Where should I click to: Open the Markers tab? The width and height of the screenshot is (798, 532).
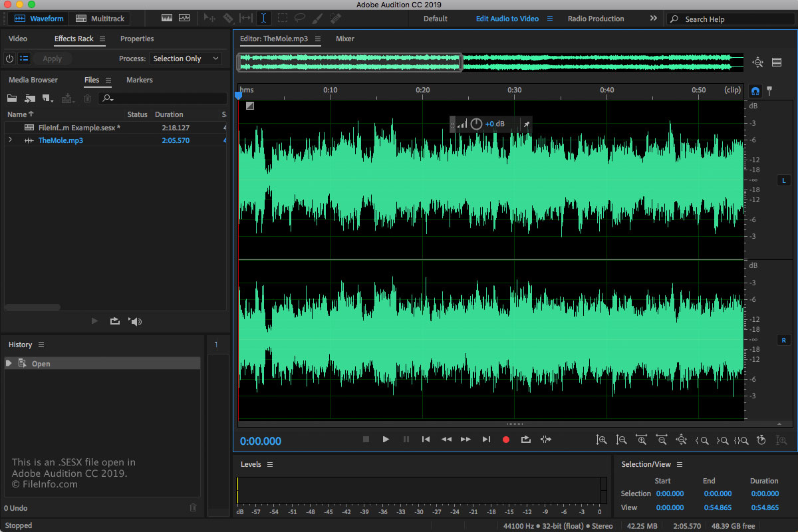click(140, 80)
